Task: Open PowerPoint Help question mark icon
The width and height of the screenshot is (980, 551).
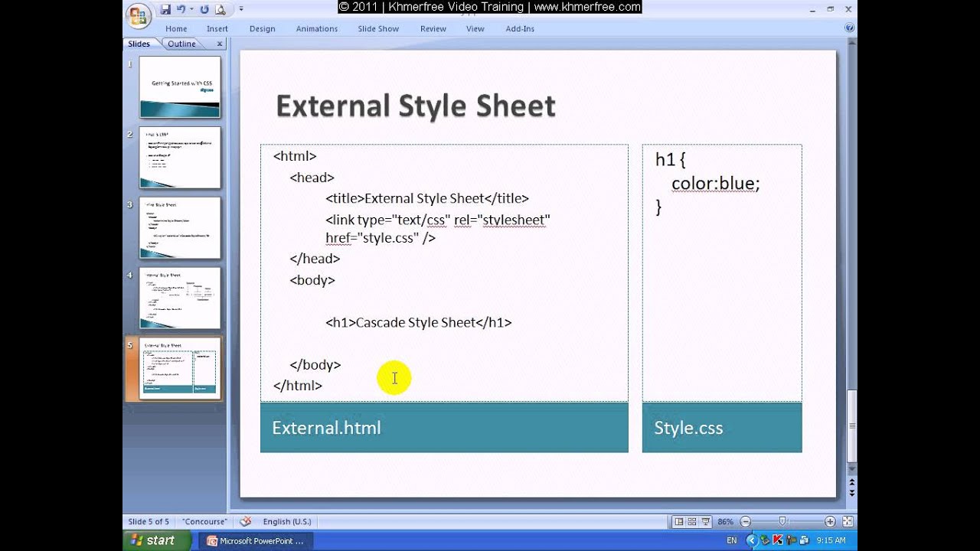Action: (x=849, y=28)
